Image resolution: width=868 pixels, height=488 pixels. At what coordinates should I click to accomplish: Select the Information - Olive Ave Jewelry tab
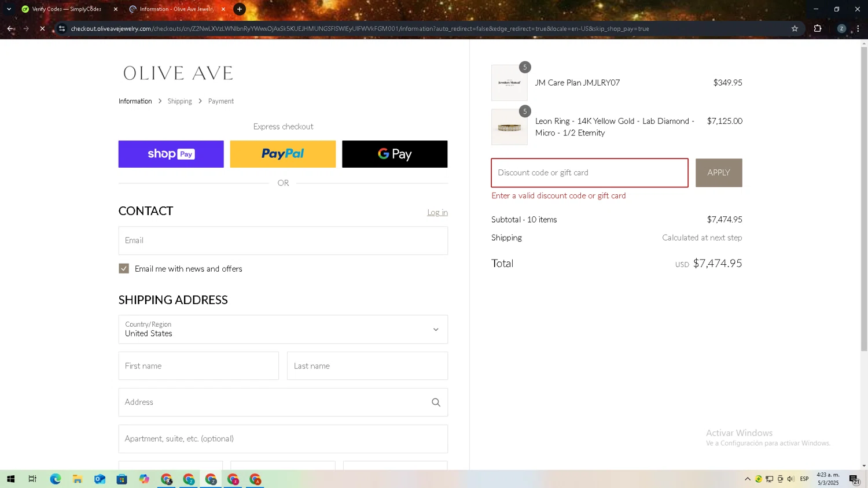point(176,9)
